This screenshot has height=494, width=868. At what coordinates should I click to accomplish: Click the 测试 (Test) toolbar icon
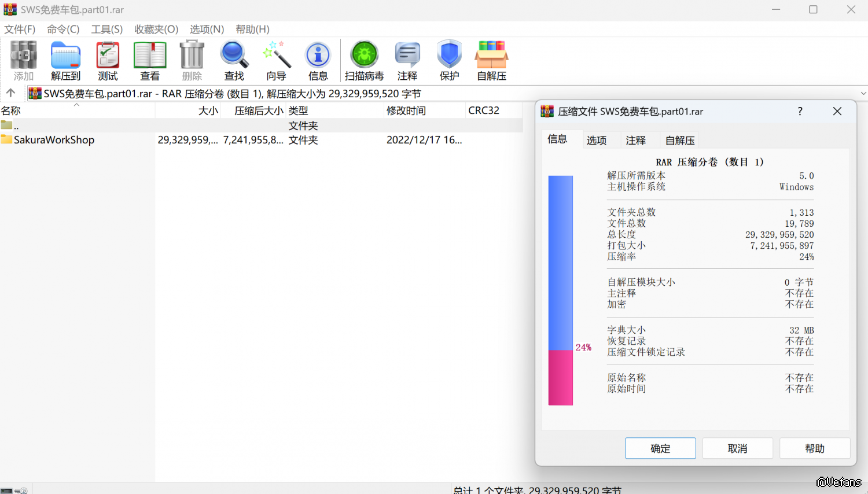[108, 60]
